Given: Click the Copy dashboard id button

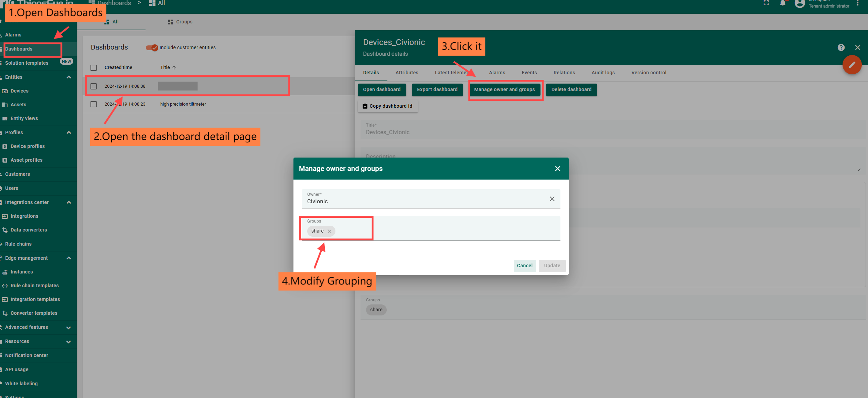Looking at the screenshot, I should click(388, 106).
